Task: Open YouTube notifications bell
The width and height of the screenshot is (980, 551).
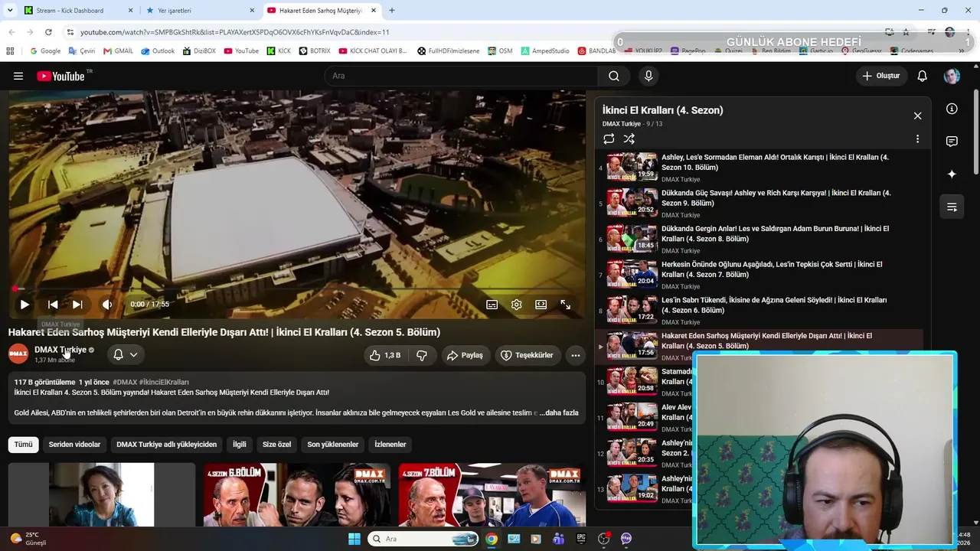Action: coord(923,76)
